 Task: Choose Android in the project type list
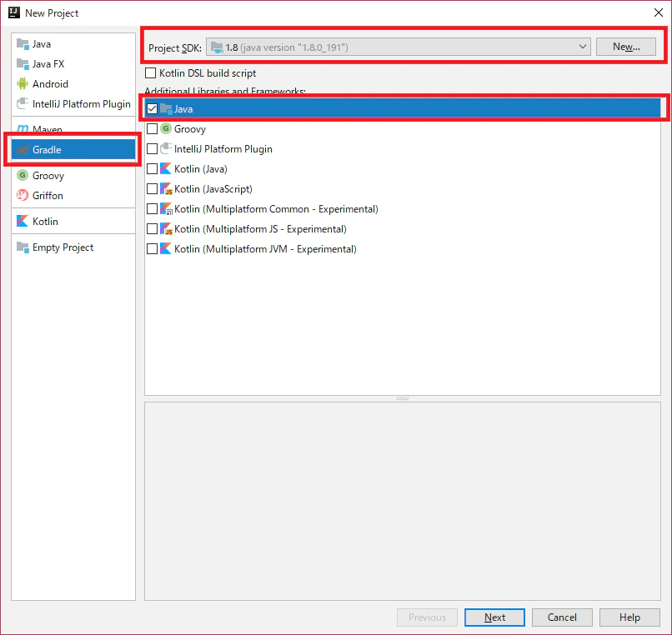[x=73, y=83]
